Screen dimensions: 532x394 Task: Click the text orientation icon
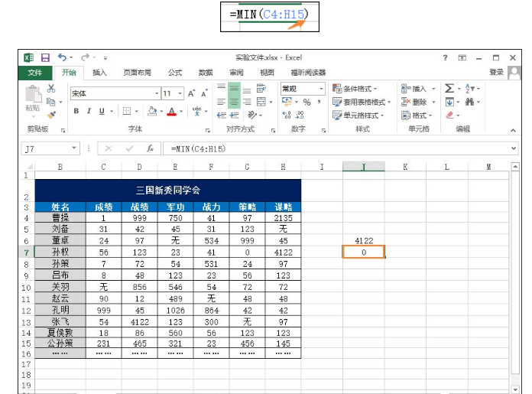(251, 116)
